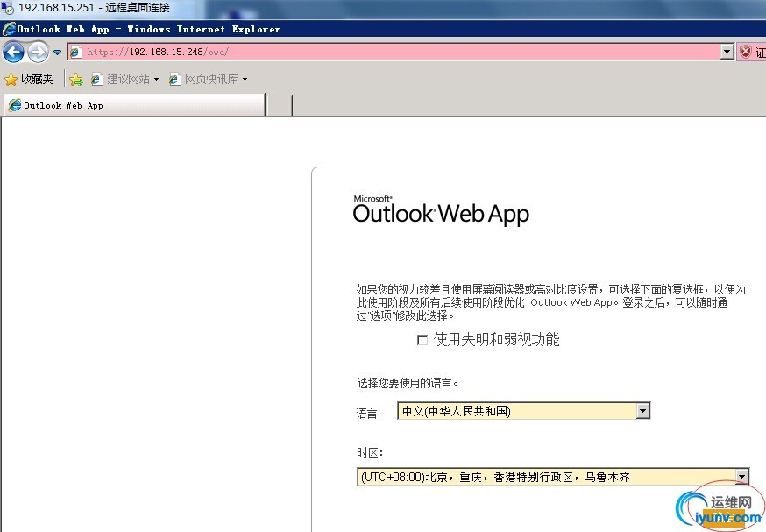The image size is (766, 532).
Task: Click the Internet Explorer logo in title bar
Action: click(10, 29)
